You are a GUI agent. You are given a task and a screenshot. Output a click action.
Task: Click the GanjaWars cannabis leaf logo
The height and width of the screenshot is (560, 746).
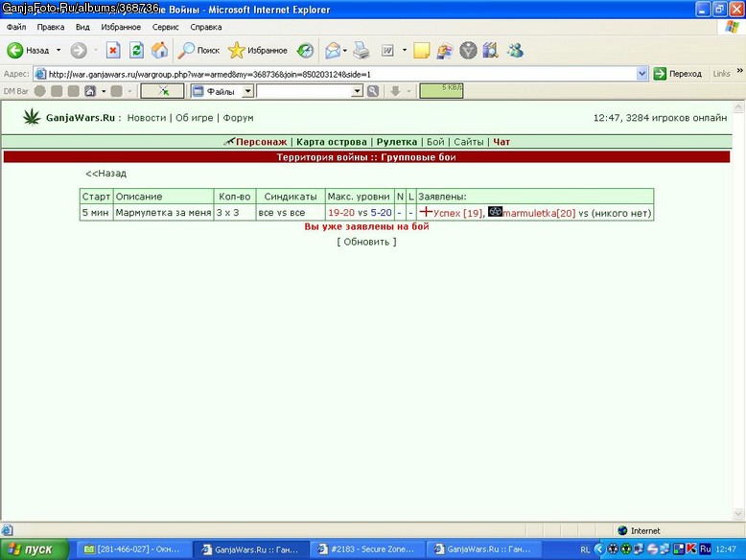pos(32,117)
